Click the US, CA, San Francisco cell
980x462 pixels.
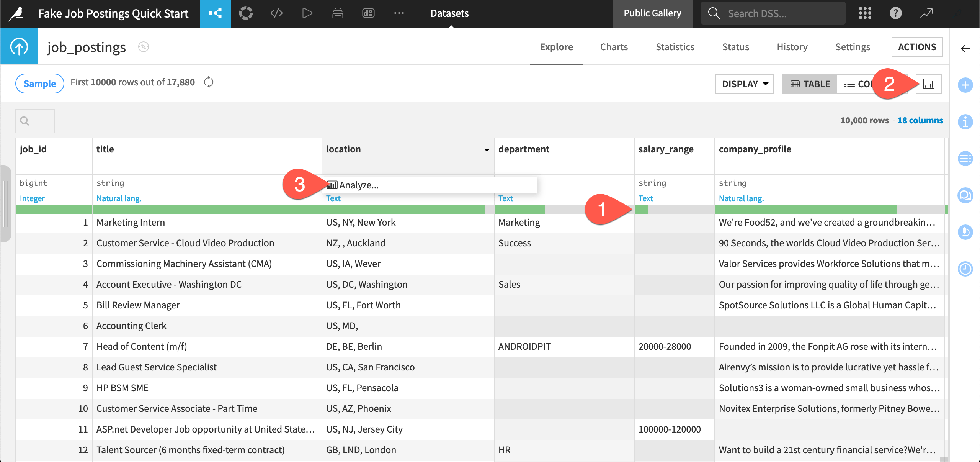pyautogui.click(x=408, y=367)
